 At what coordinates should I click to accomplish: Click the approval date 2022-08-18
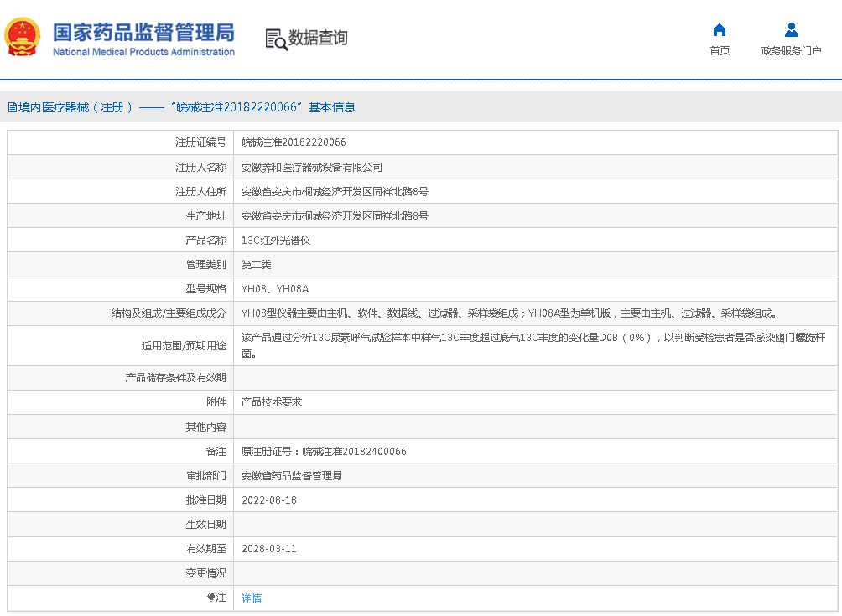pyautogui.click(x=268, y=500)
